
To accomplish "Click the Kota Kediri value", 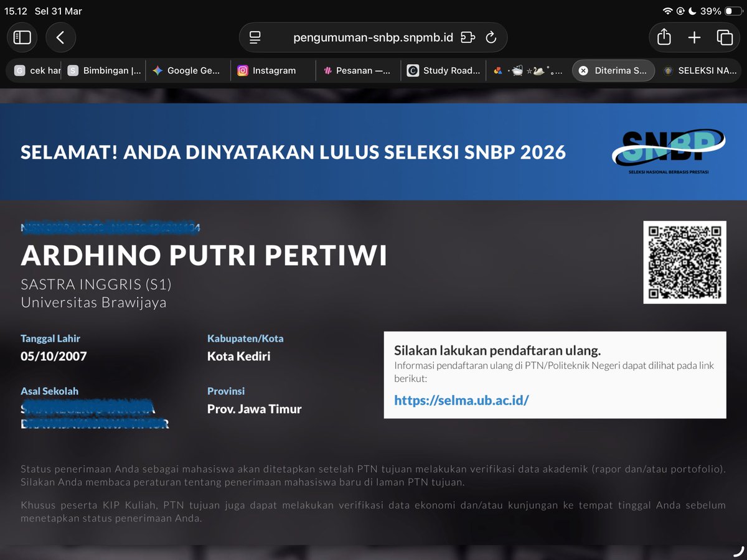I will [x=238, y=357].
